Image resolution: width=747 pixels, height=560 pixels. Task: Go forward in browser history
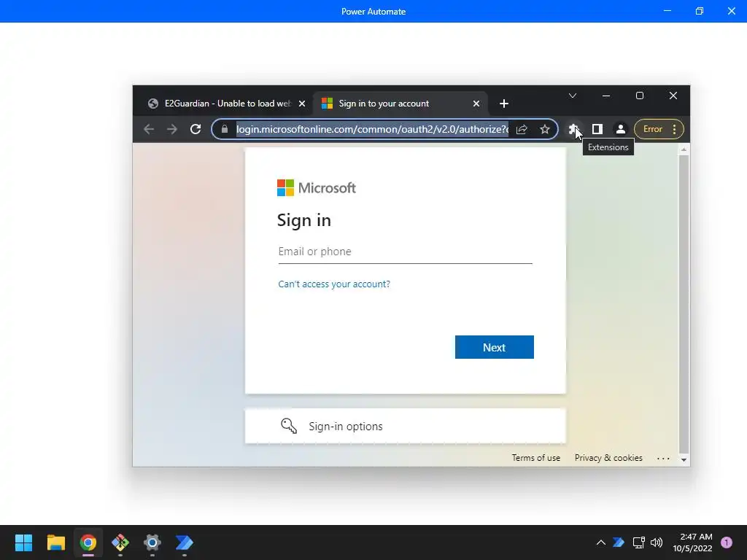(x=172, y=129)
